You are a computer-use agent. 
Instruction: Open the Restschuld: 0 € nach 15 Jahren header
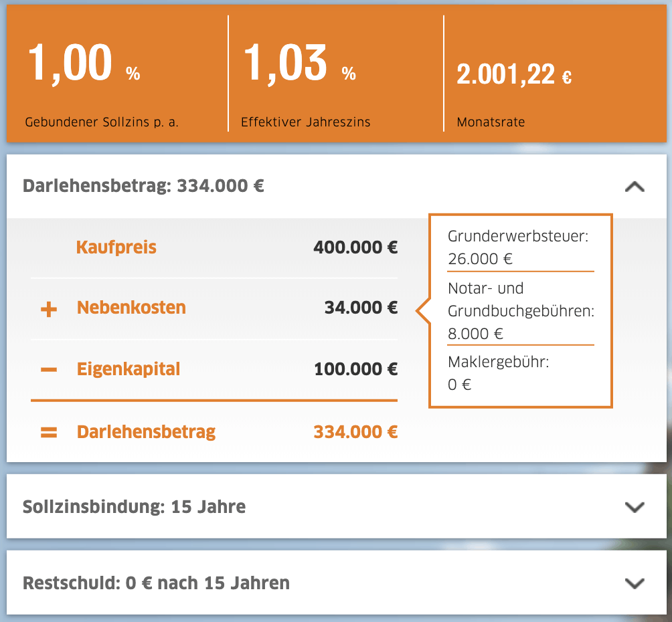pos(156,583)
